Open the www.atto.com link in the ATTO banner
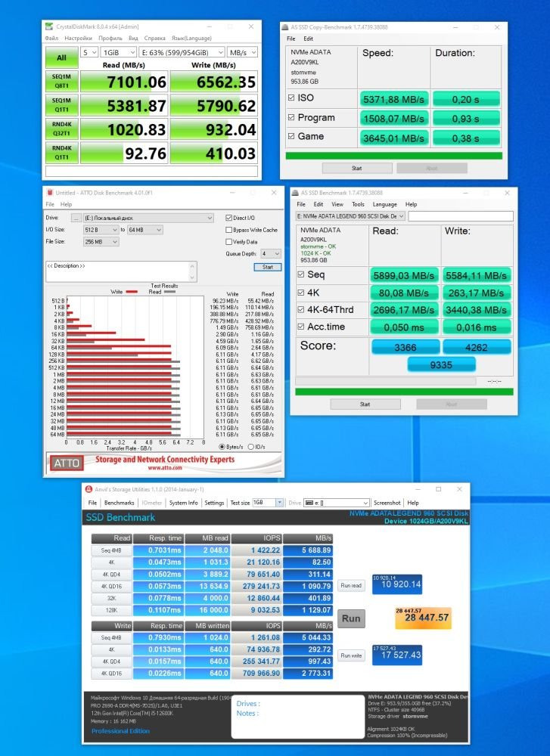The image size is (550, 756). [165, 468]
